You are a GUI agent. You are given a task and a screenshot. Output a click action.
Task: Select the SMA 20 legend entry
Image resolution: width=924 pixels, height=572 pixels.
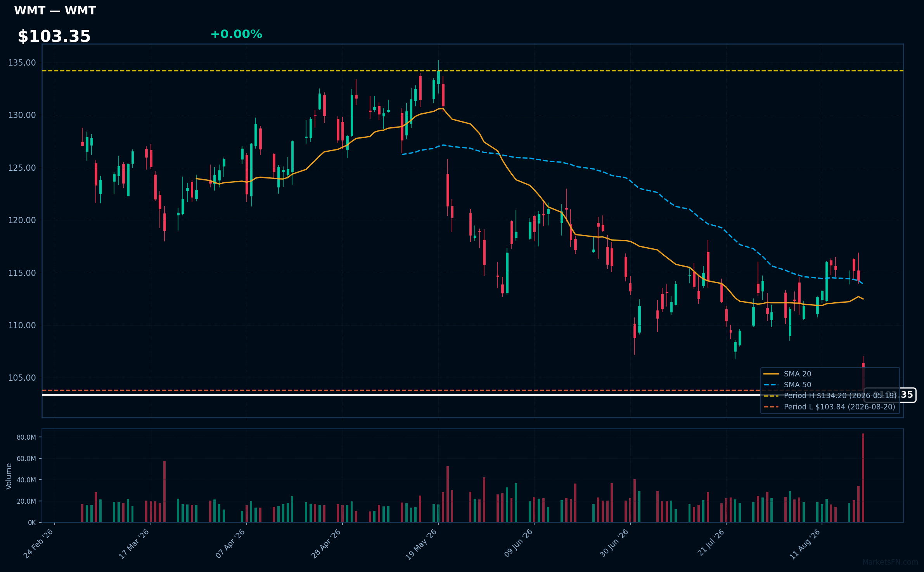(787, 374)
